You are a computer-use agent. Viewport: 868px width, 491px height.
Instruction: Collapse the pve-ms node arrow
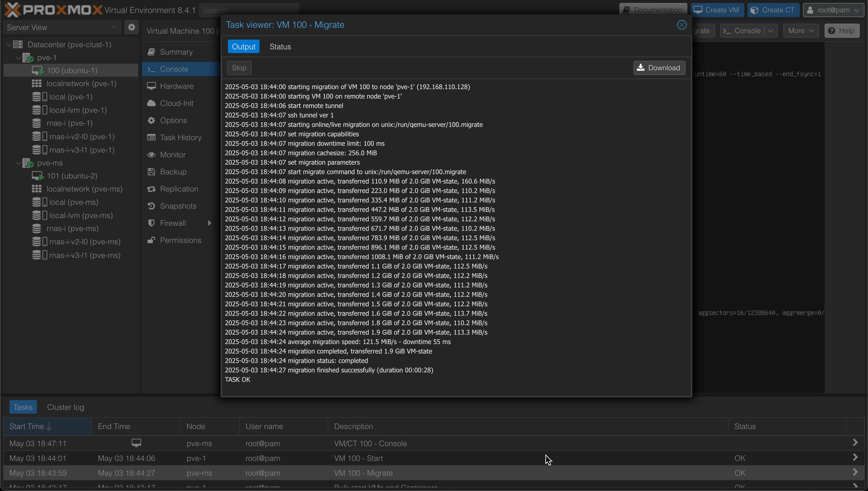pyautogui.click(x=19, y=163)
